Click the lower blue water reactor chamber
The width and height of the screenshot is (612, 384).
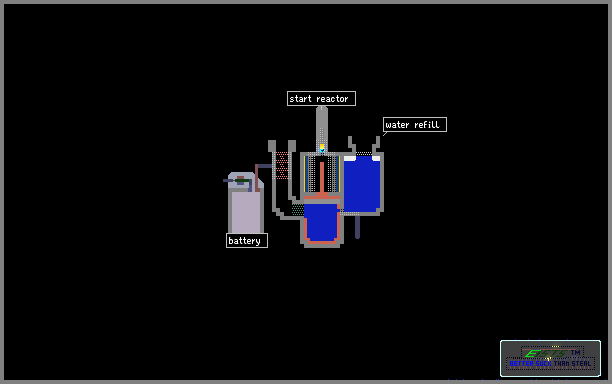coord(321,222)
